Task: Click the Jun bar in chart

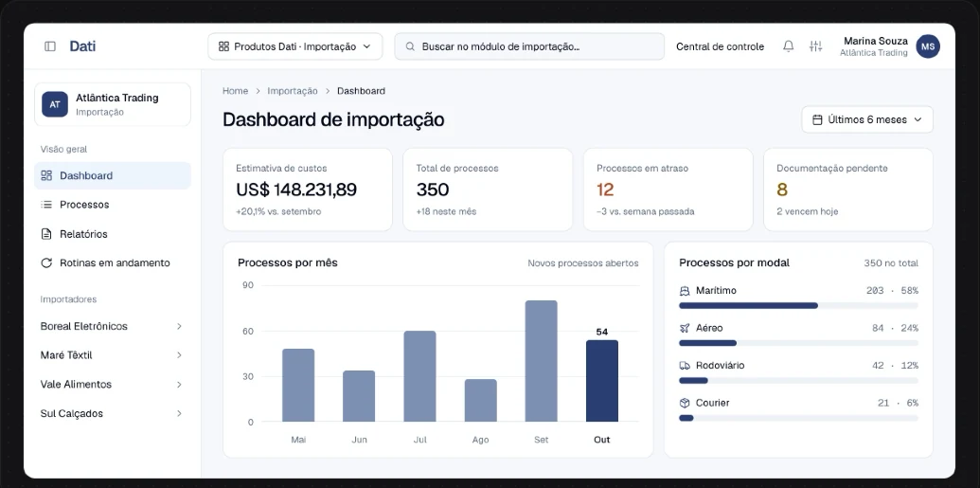Action: [359, 396]
